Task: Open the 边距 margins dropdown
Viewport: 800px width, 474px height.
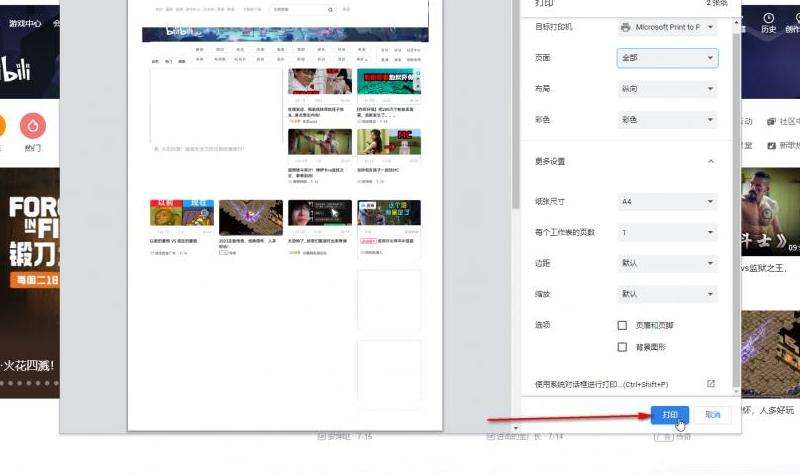Action: tap(667, 263)
